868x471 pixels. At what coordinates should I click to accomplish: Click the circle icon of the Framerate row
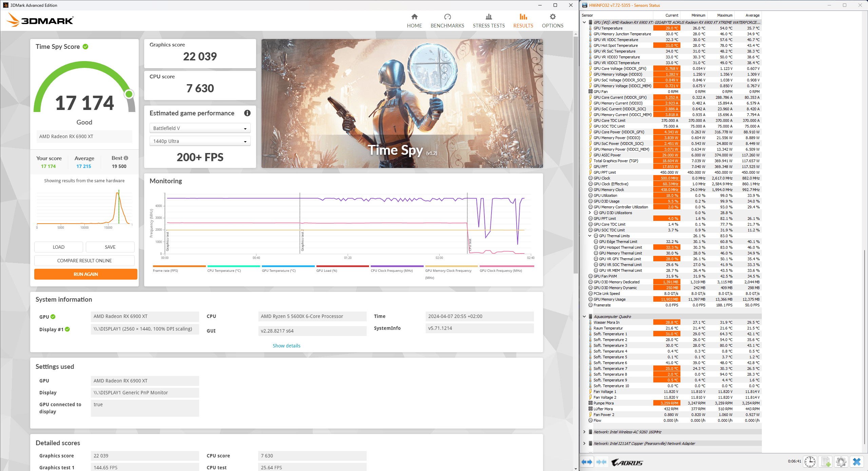(x=591, y=305)
